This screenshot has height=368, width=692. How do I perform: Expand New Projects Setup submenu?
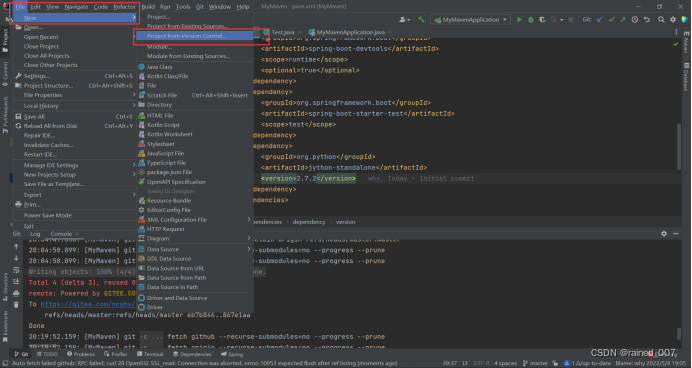pos(75,175)
